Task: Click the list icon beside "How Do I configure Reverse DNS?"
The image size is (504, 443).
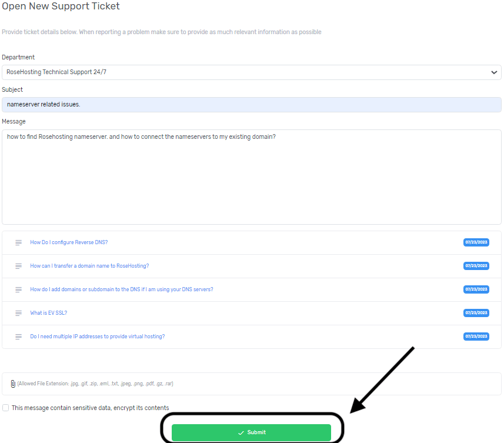Action: 18,242
